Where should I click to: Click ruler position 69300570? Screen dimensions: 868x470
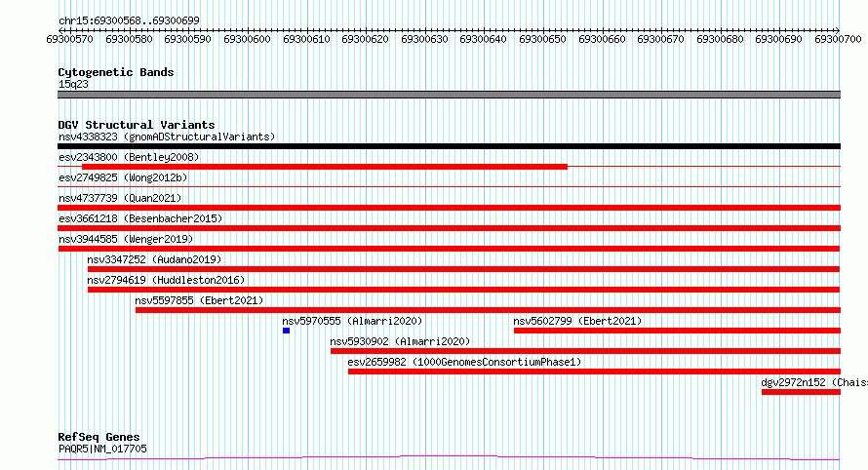70,39
